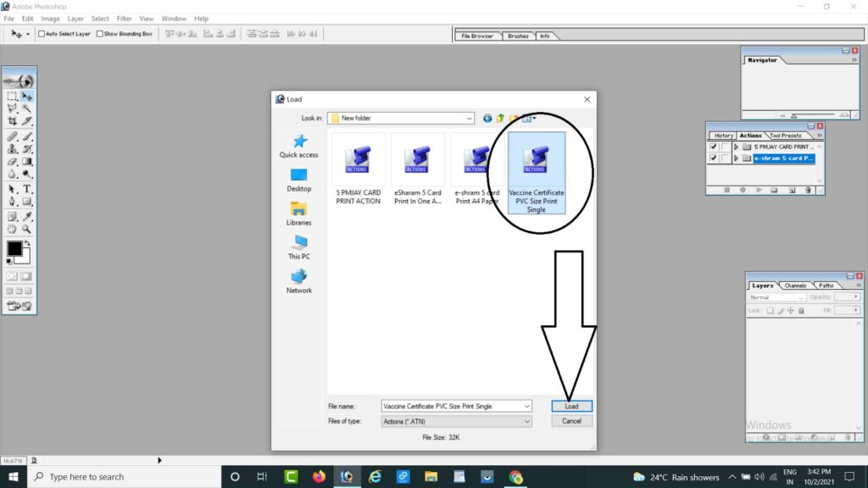Open the File name dropdown
This screenshot has width=868, height=488.
(x=526, y=406)
